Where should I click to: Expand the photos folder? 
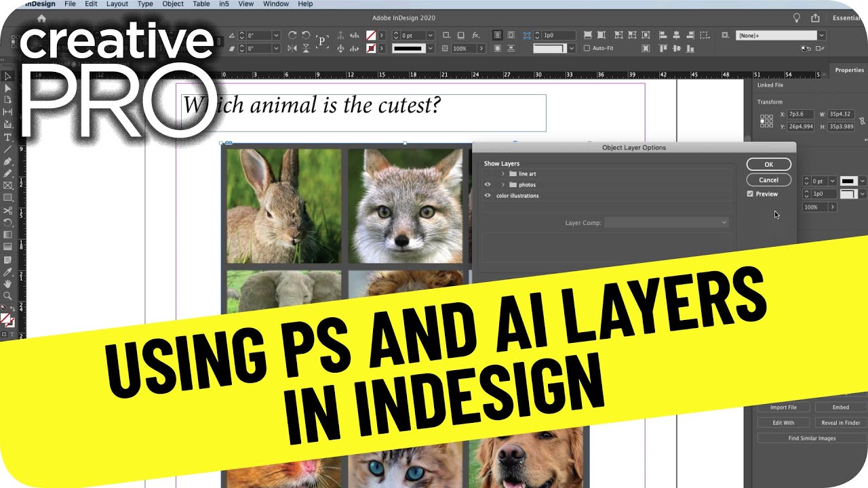click(502, 184)
